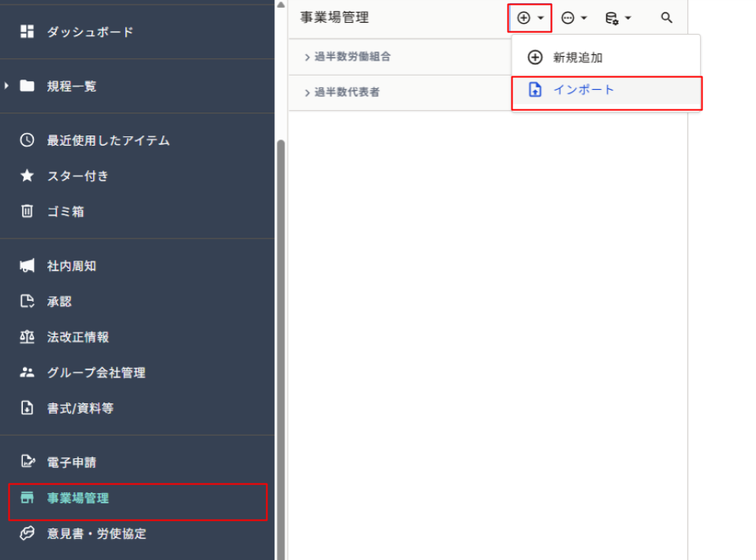This screenshot has height=560, width=756.
Task: Open 社内周知 in the sidebar
Action: [x=72, y=266]
